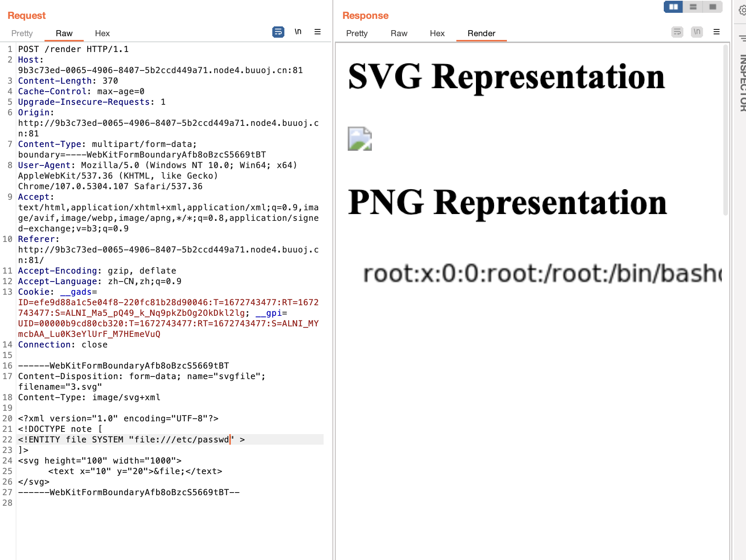Click the Content-Length: 370 header

68,81
